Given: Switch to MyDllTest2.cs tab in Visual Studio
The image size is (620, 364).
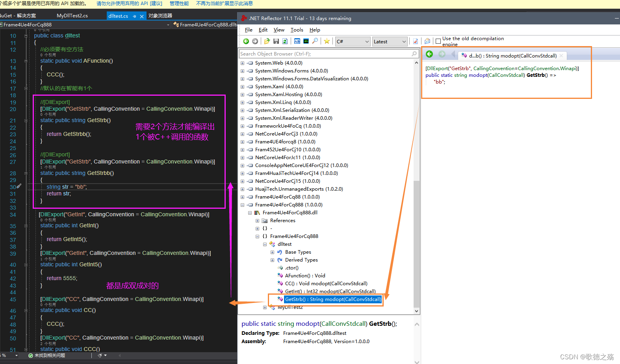Looking at the screenshot, I should [72, 16].
